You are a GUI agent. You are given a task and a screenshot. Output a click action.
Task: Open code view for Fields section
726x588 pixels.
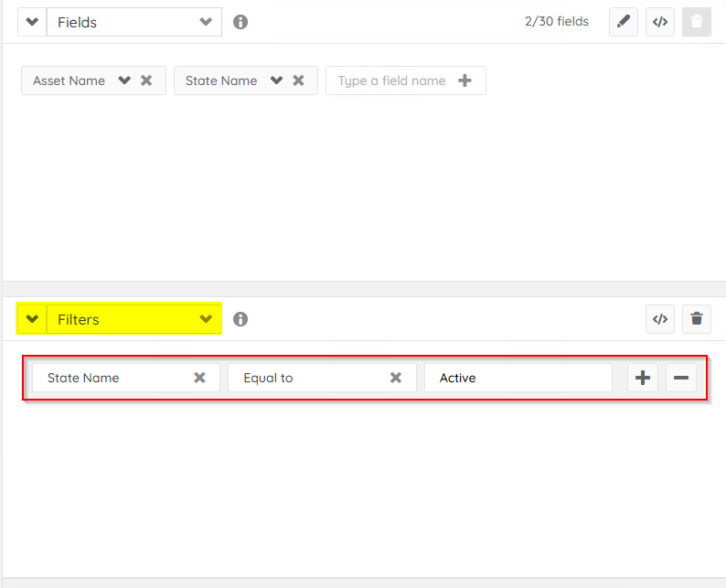coord(660,22)
